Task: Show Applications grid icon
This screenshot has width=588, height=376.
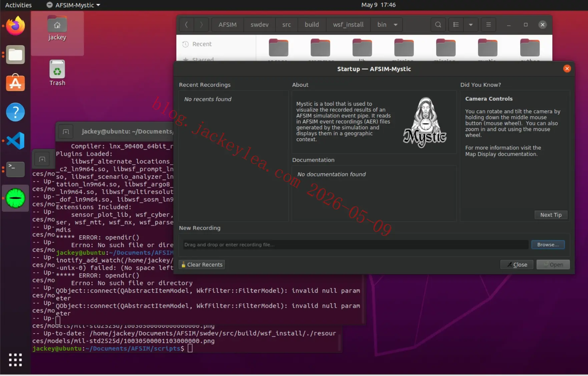Action: click(15, 360)
